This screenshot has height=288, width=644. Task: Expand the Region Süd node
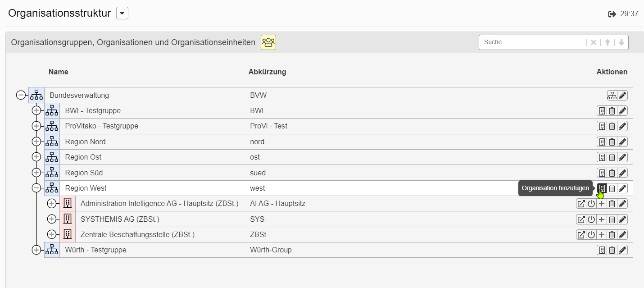tap(36, 173)
